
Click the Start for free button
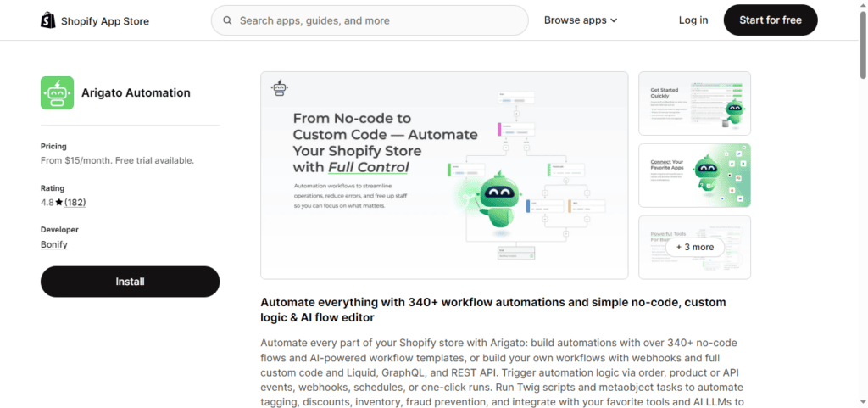pos(770,20)
